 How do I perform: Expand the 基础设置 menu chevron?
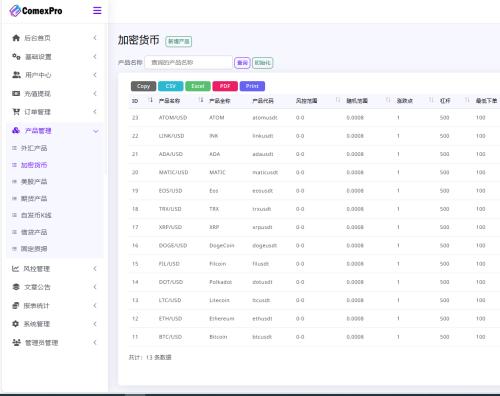click(95, 57)
